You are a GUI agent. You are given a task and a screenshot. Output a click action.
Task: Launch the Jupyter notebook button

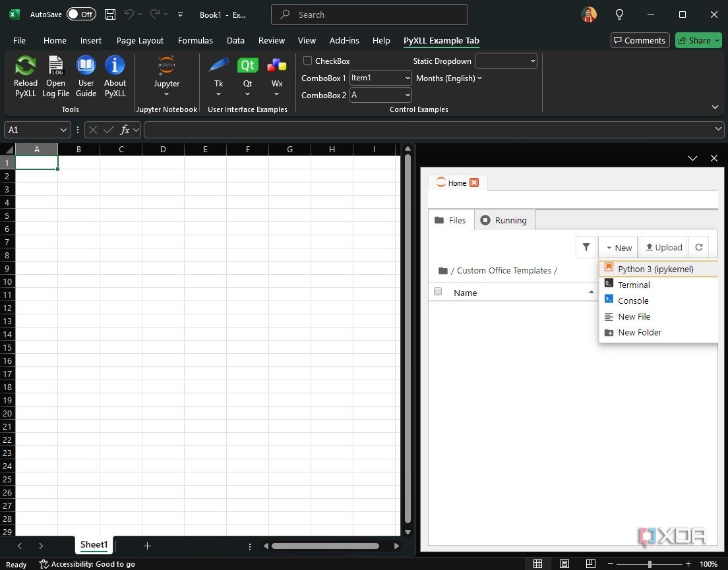click(166, 76)
